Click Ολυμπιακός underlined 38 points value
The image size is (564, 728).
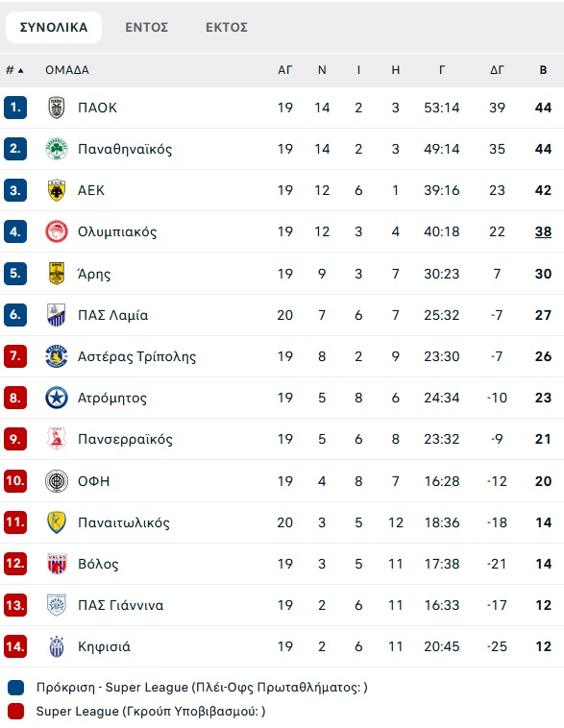[x=543, y=231]
